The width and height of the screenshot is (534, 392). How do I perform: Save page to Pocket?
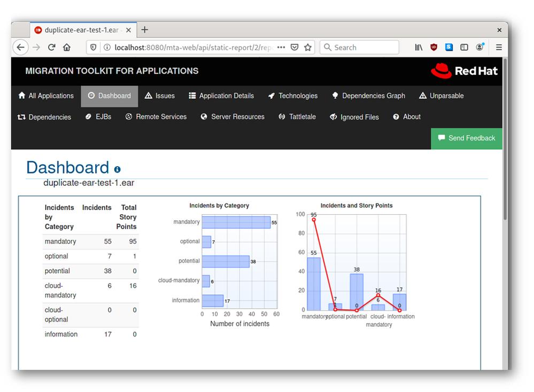click(x=295, y=48)
